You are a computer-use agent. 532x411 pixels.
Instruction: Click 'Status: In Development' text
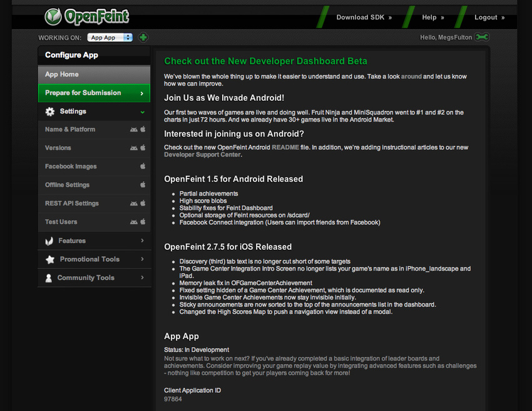coord(197,350)
